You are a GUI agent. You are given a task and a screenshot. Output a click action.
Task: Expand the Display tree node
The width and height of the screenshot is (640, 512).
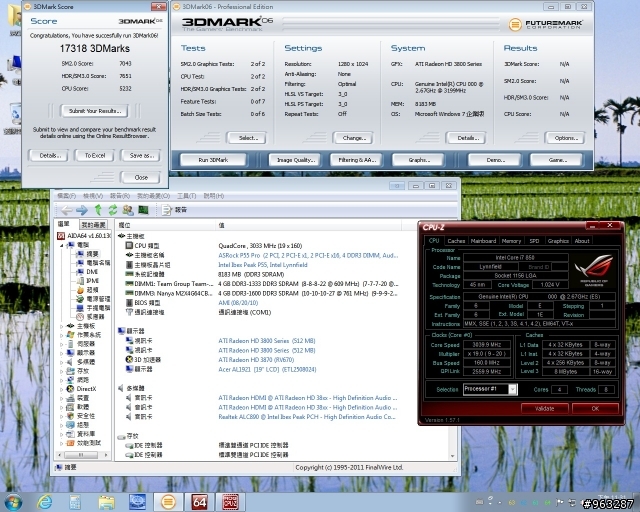click(x=62, y=353)
